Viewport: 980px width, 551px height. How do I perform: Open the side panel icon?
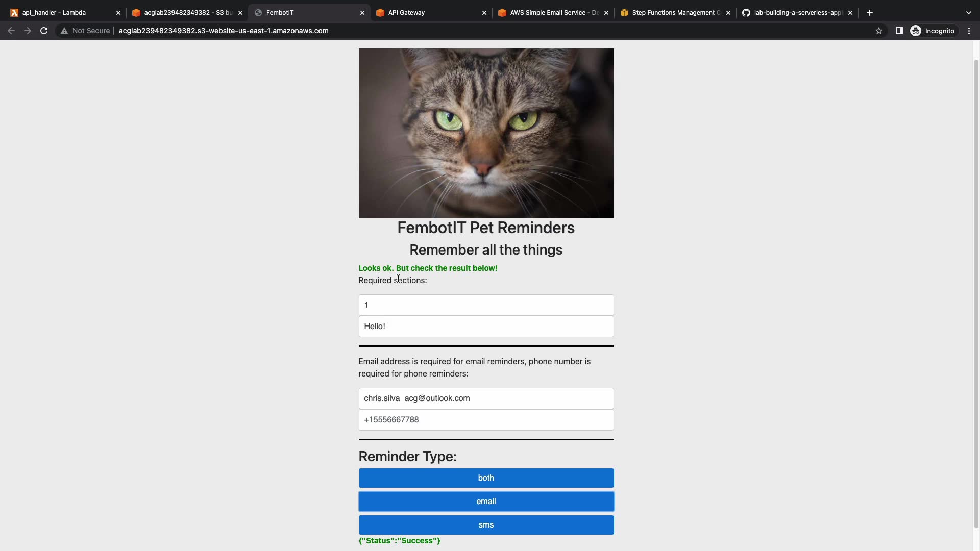899,31
